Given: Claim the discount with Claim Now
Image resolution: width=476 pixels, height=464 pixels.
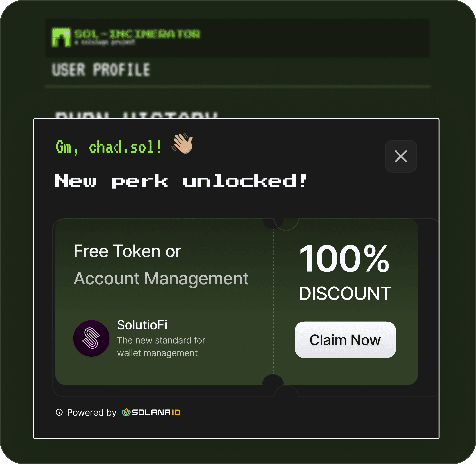Looking at the screenshot, I should (x=345, y=340).
